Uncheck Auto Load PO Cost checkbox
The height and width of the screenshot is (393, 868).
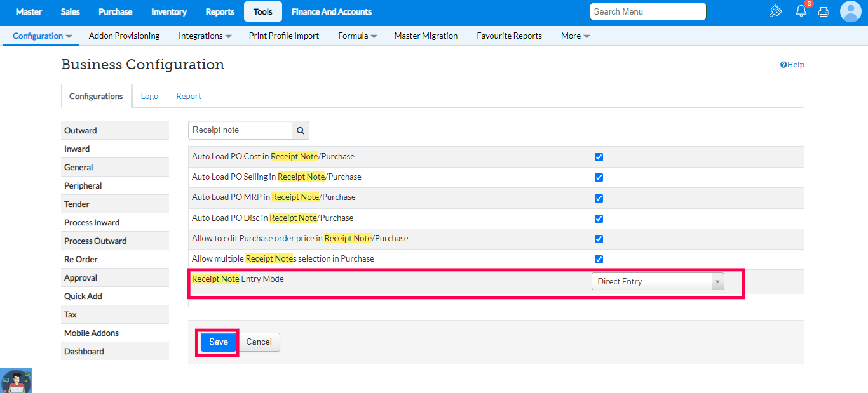599,157
